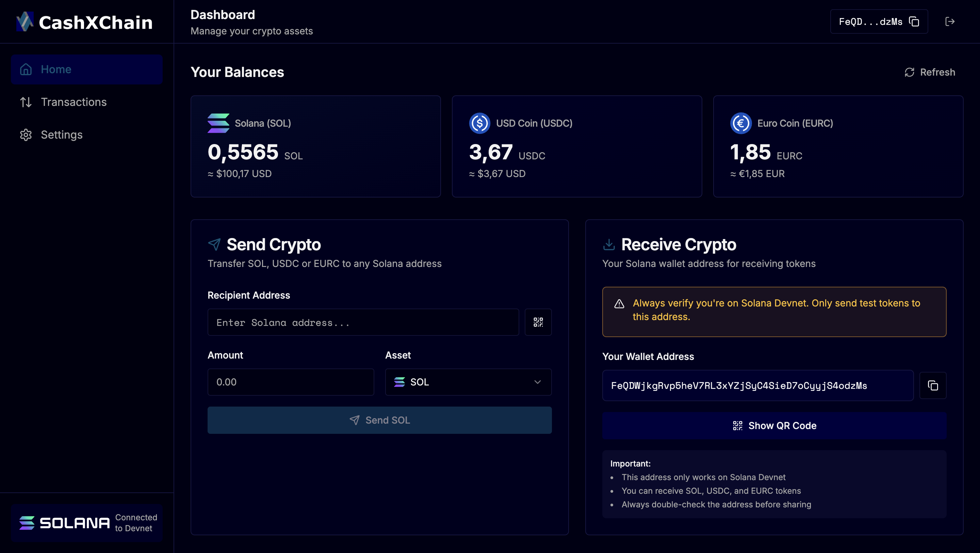Copy the wallet address using the copy icon
This screenshot has width=980, height=553.
pyautogui.click(x=932, y=385)
